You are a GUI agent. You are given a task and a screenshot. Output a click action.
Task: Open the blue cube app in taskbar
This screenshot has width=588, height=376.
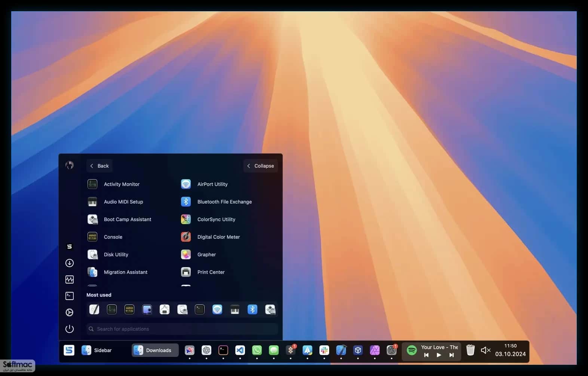click(x=358, y=350)
